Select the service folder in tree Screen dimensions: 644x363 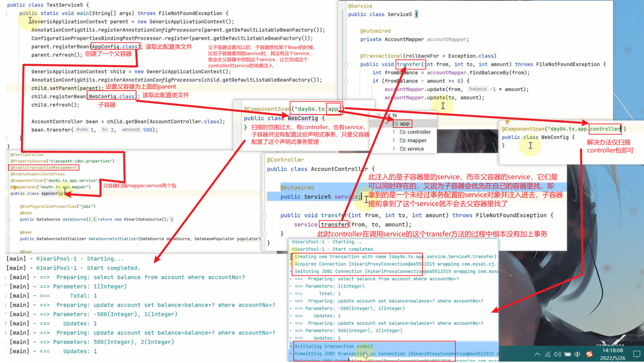tap(415, 149)
